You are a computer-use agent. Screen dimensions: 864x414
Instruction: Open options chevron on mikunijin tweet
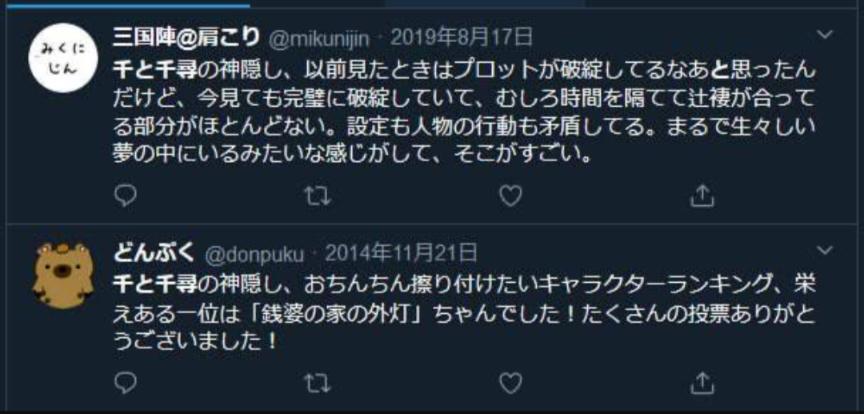click(x=824, y=35)
